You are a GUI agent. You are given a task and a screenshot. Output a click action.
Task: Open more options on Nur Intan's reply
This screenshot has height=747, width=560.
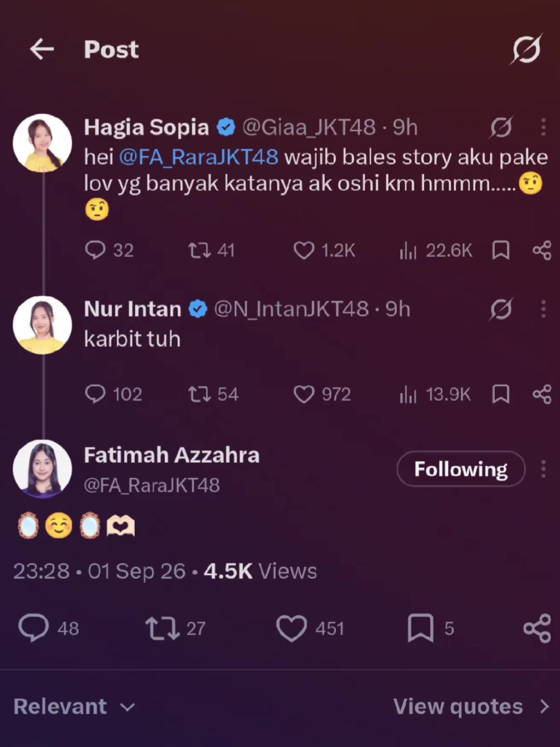tap(543, 309)
